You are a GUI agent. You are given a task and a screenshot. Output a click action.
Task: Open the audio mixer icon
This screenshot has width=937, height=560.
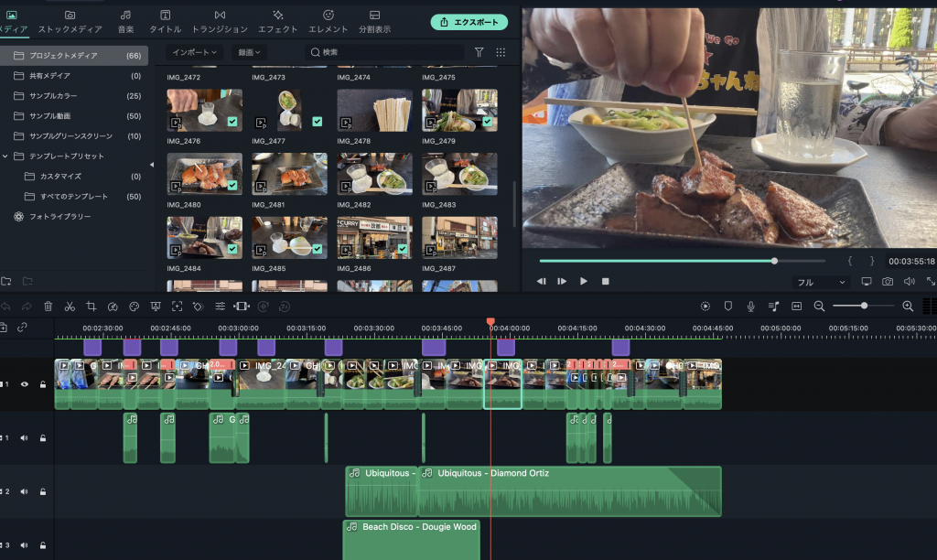coord(774,306)
